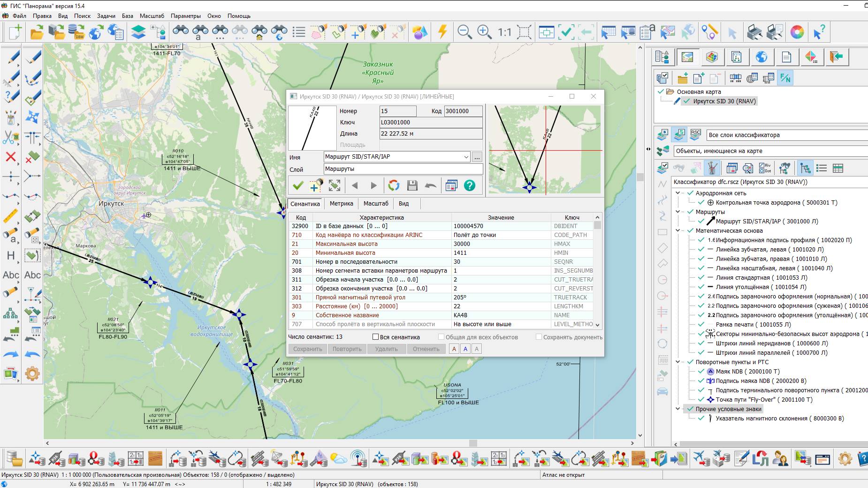Click the Удалить button
This screenshot has height=488, width=868.
coord(386,349)
